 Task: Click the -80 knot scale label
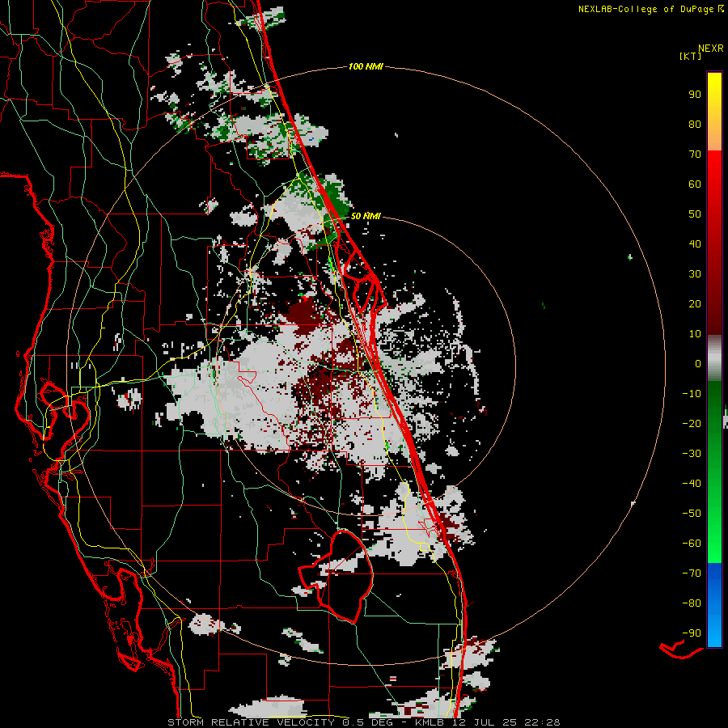click(x=692, y=603)
